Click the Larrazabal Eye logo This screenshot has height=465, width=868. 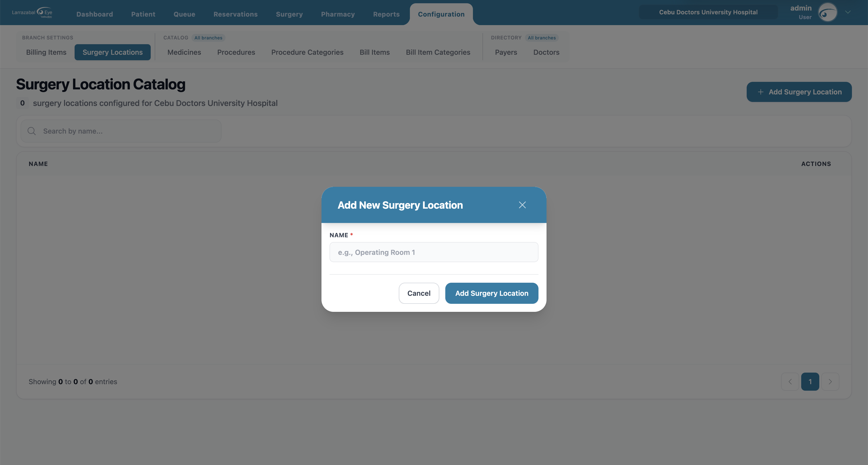(32, 13)
